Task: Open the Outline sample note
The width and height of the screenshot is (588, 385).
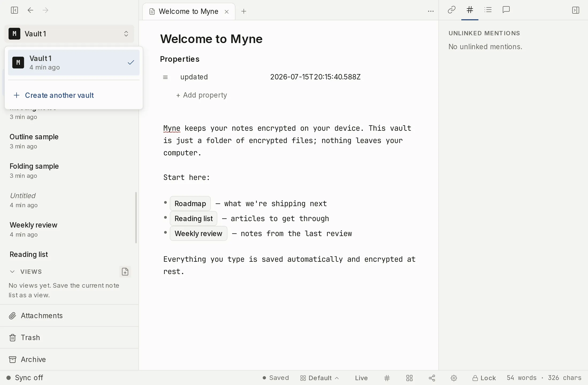Action: [x=69, y=141]
